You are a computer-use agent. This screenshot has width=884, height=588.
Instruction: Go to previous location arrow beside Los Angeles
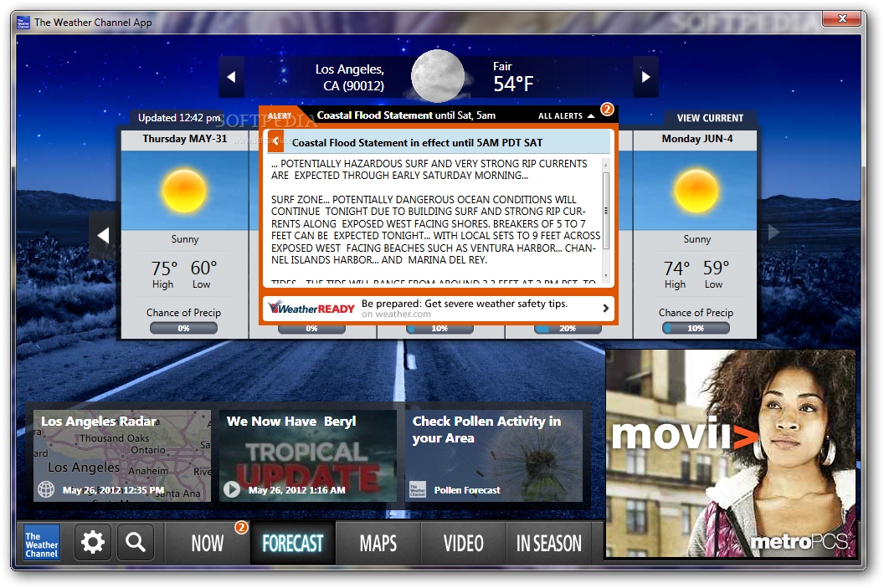pyautogui.click(x=231, y=77)
